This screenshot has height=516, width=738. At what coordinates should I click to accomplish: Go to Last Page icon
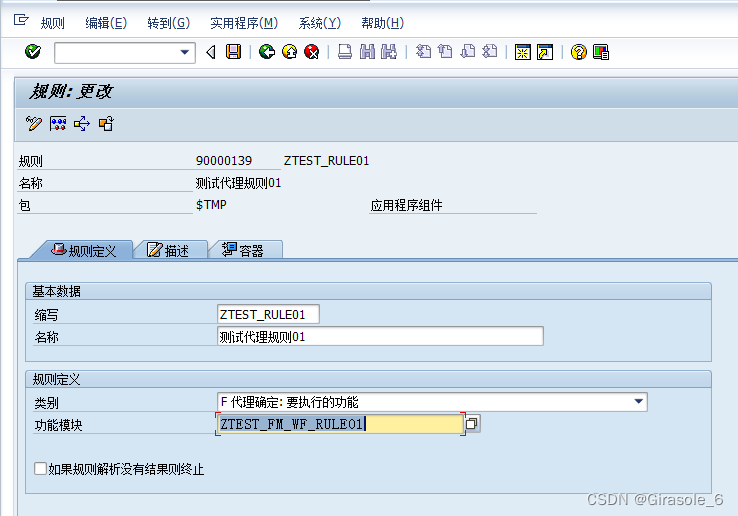pos(490,52)
